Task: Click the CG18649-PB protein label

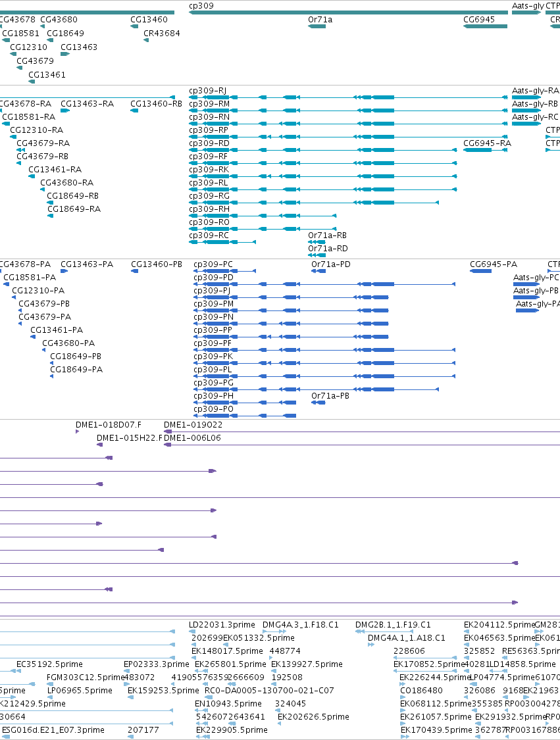Action: [76, 357]
